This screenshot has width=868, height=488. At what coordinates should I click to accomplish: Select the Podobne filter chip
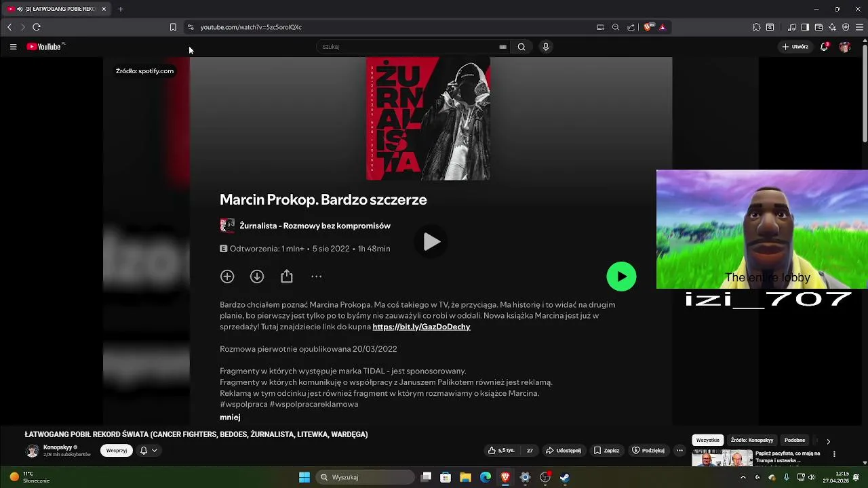(795, 441)
